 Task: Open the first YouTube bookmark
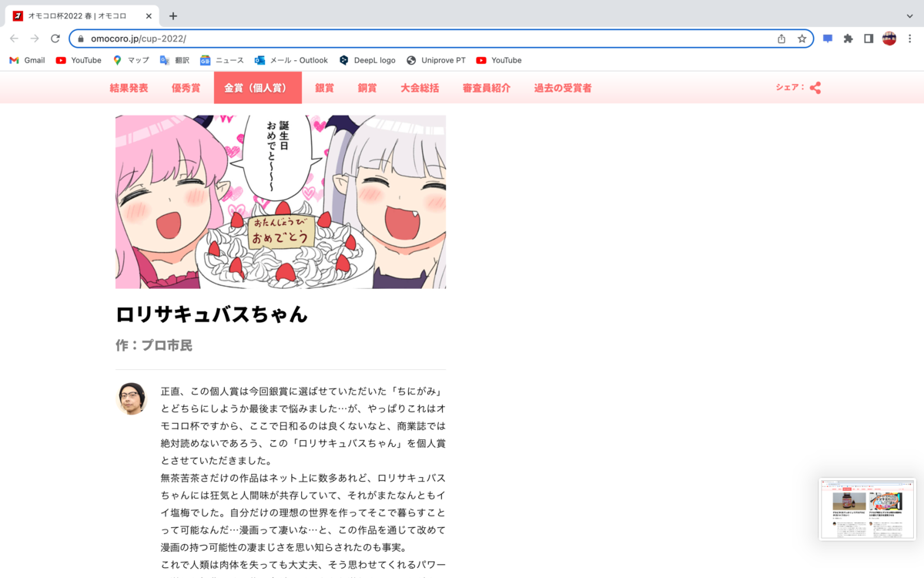click(79, 60)
